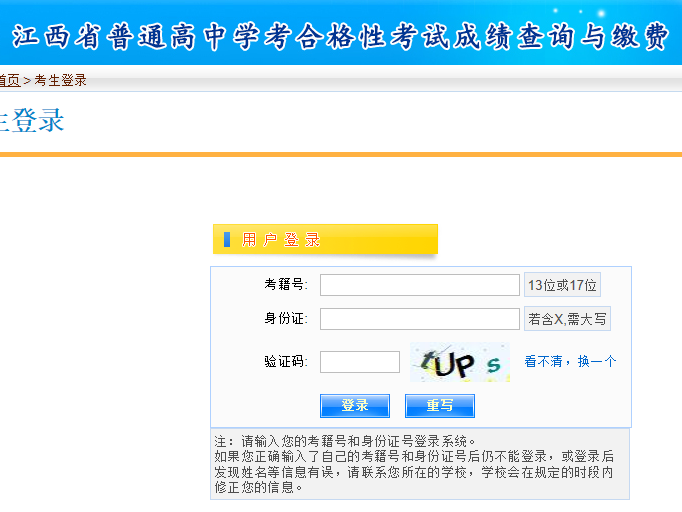Click the 登录 button
682x512 pixels.
click(355, 406)
